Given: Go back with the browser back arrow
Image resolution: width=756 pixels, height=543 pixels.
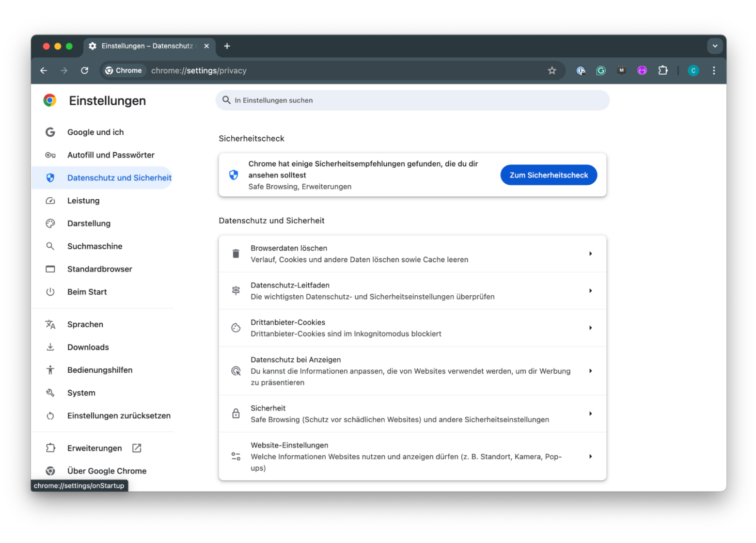Looking at the screenshot, I should point(44,71).
